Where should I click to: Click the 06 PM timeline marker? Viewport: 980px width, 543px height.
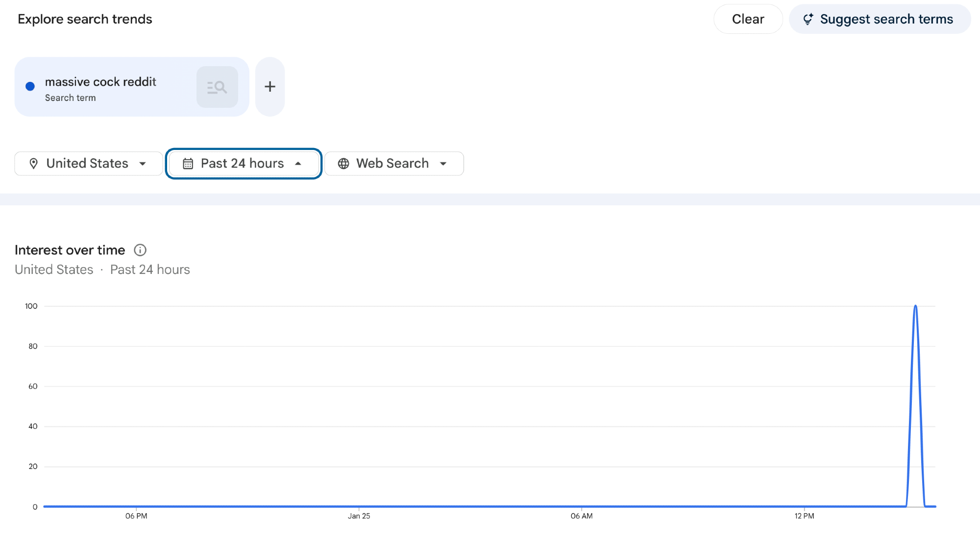point(136,516)
